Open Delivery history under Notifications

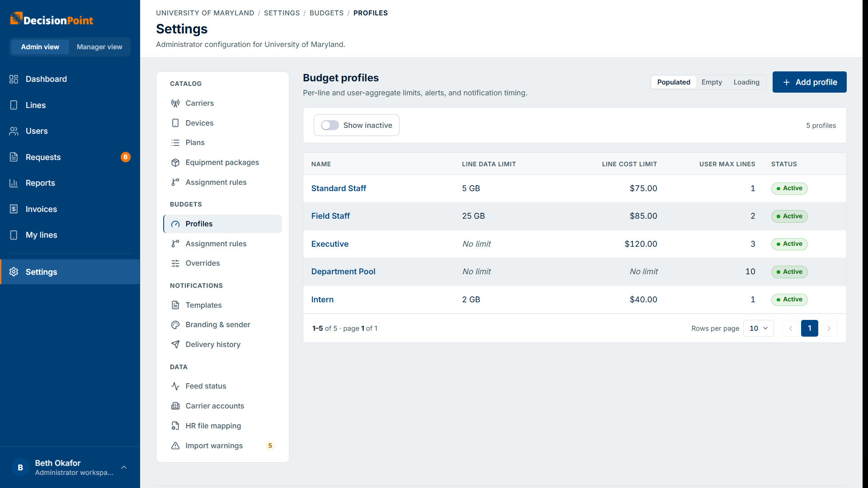click(222, 344)
